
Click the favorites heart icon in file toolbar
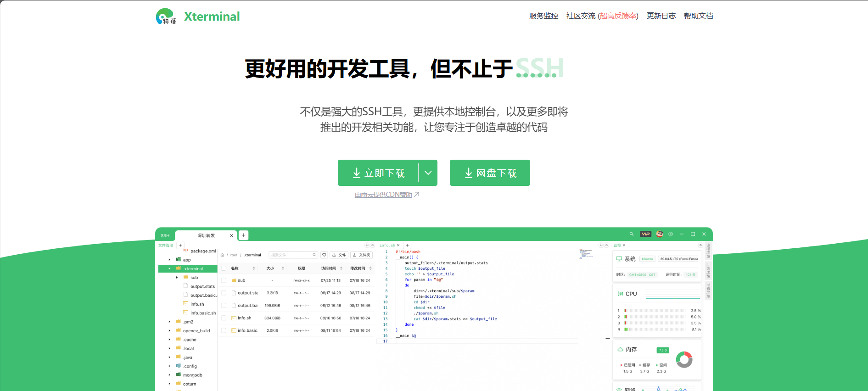[x=324, y=255]
